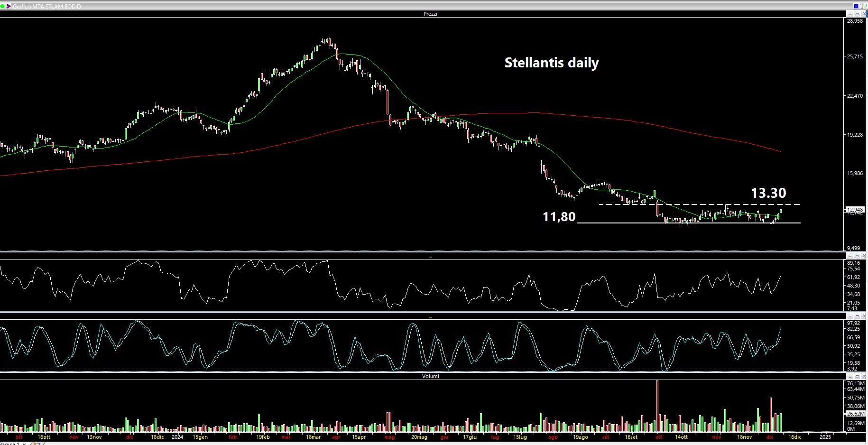Click the 19ago date label on time axis

click(x=581, y=437)
